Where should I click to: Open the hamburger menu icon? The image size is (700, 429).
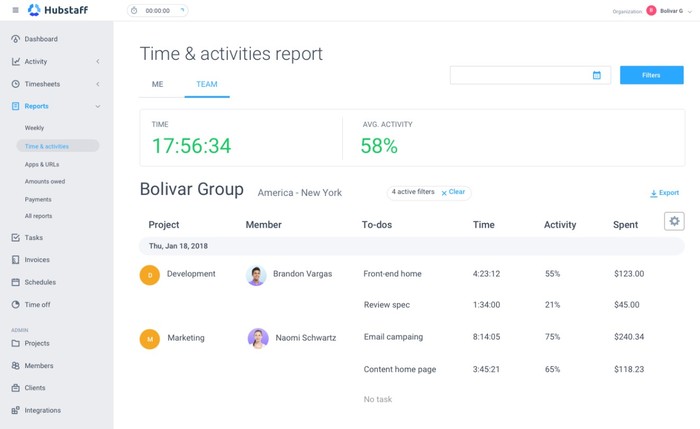tap(16, 10)
